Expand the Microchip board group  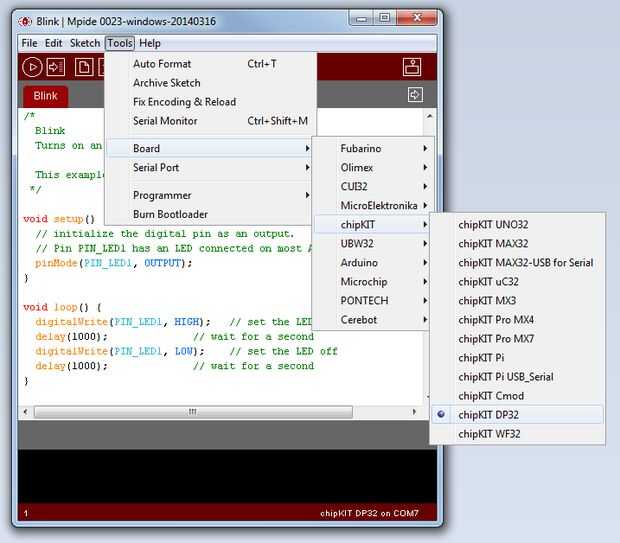click(373, 281)
